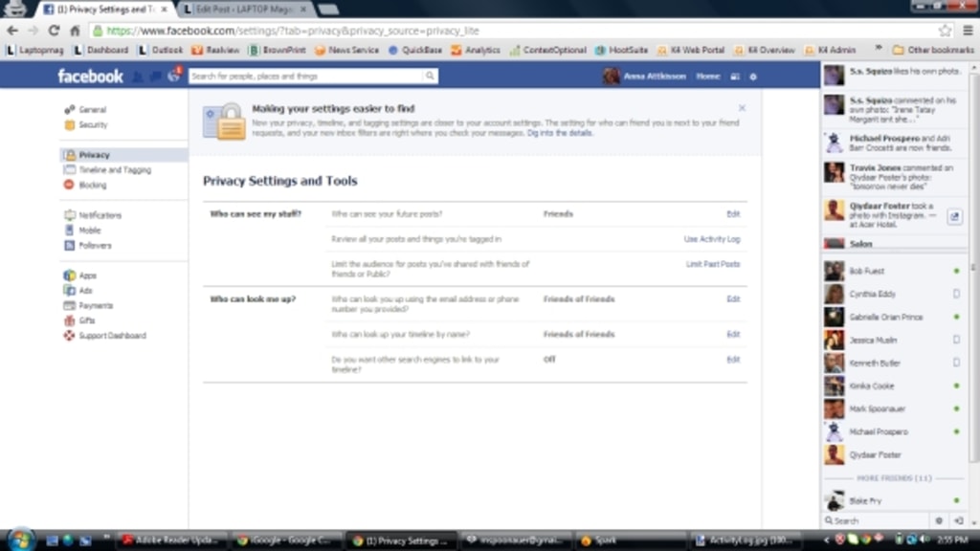980x551 pixels.
Task: Open Notifications settings from sidebar
Action: [100, 215]
